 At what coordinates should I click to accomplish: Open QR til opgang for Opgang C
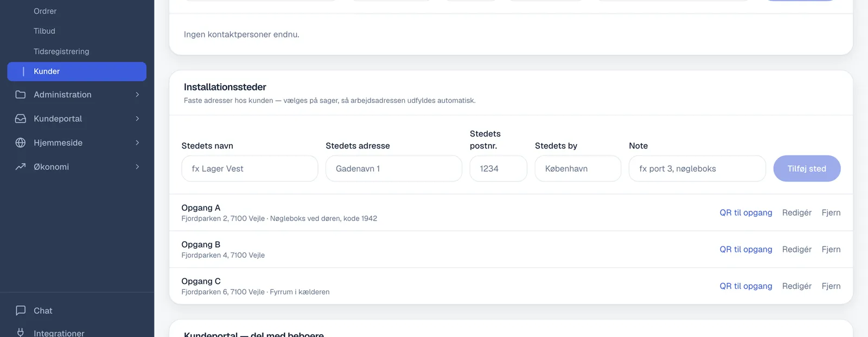(x=745, y=286)
